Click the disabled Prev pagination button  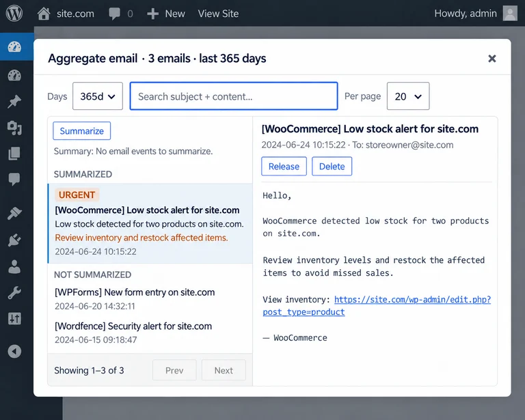click(174, 370)
